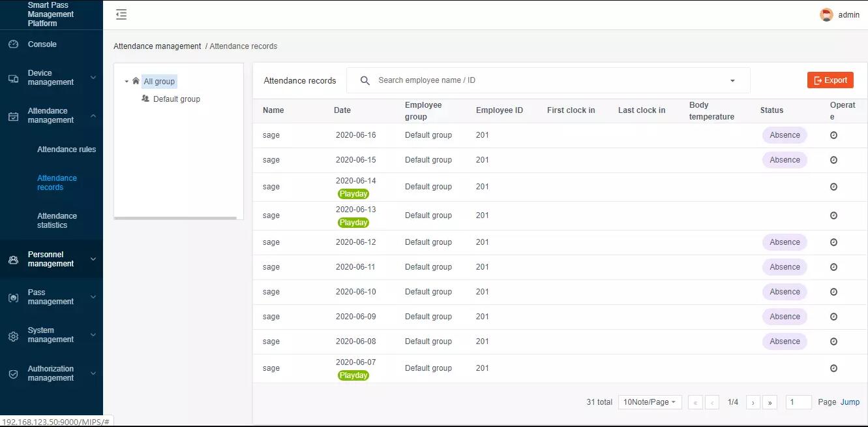The width and height of the screenshot is (868, 427).
Task: Collapse the sidebar with the hamburger icon
Action: 121,14
